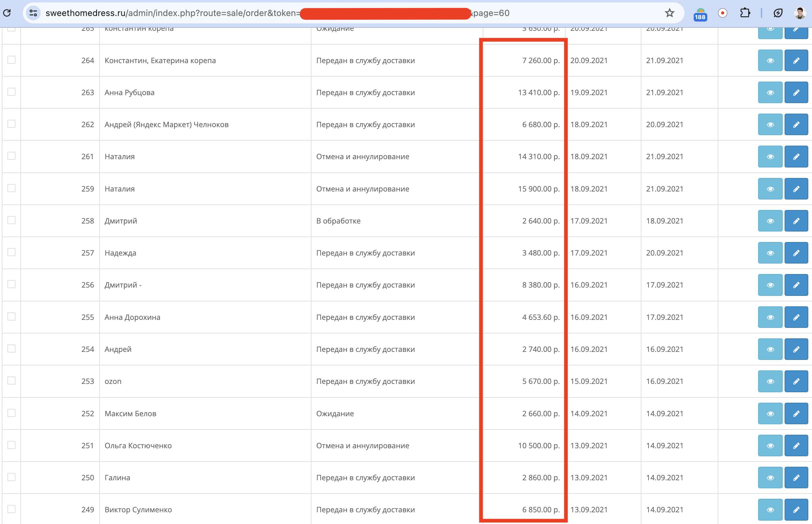Open site information icon in address bar
The width and height of the screenshot is (812, 524).
tap(33, 13)
